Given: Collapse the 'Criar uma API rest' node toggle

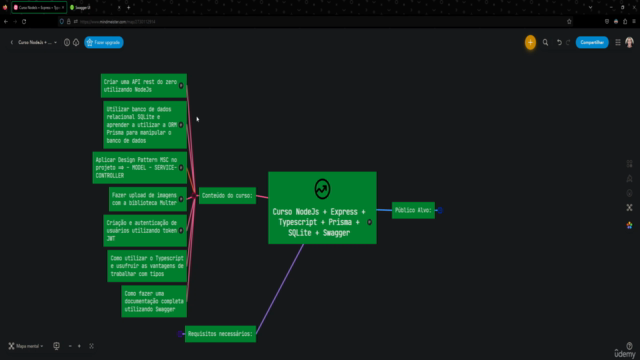Looking at the screenshot, I should (181, 86).
